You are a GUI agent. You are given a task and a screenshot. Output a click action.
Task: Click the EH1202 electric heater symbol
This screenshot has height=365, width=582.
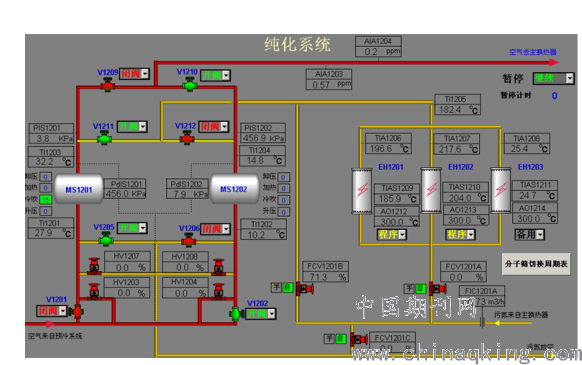click(x=431, y=190)
